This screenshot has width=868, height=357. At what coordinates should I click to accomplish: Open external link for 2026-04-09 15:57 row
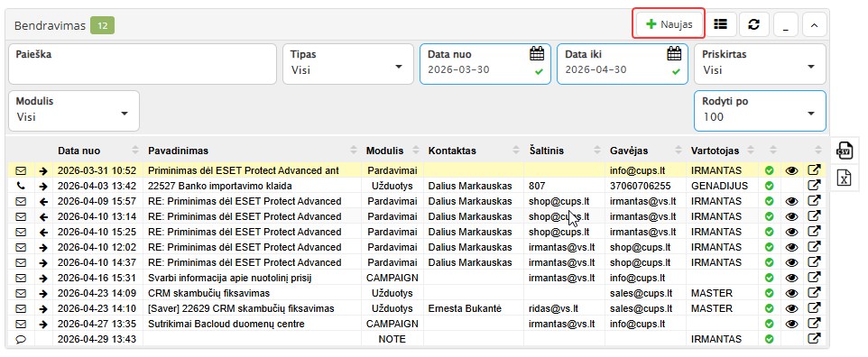pyautogui.click(x=814, y=201)
